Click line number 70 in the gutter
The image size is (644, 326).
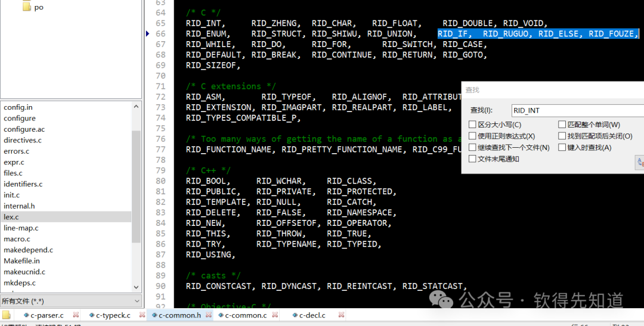(160, 76)
